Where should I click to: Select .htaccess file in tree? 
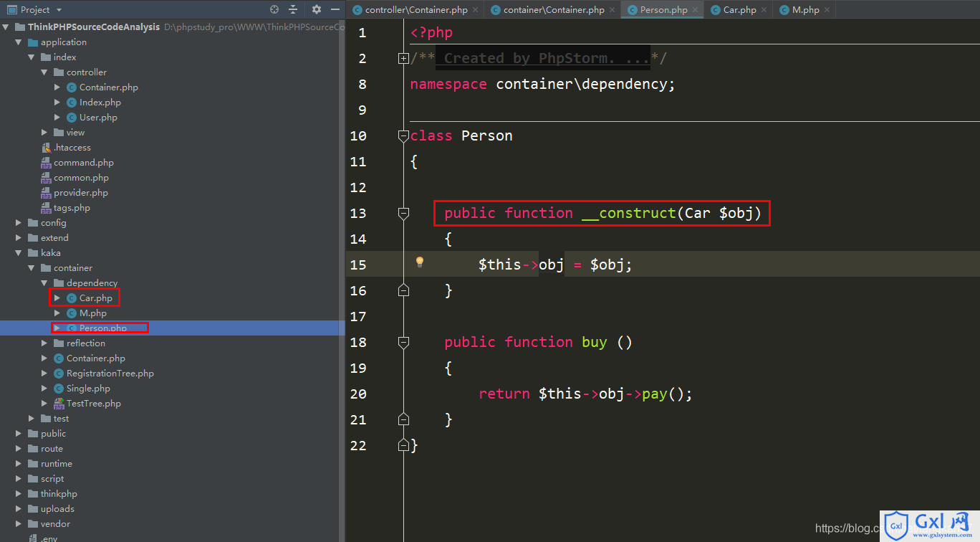72,148
